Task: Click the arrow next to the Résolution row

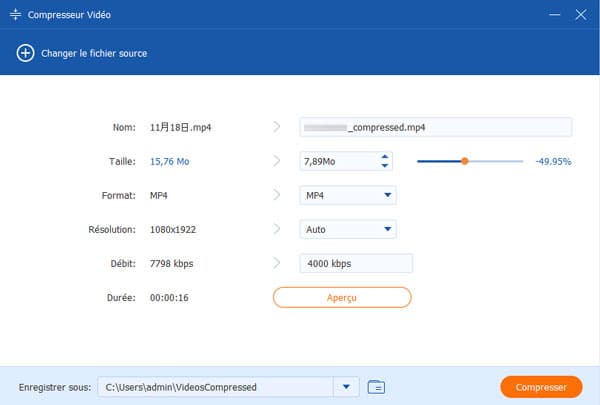Action: pyautogui.click(x=277, y=229)
